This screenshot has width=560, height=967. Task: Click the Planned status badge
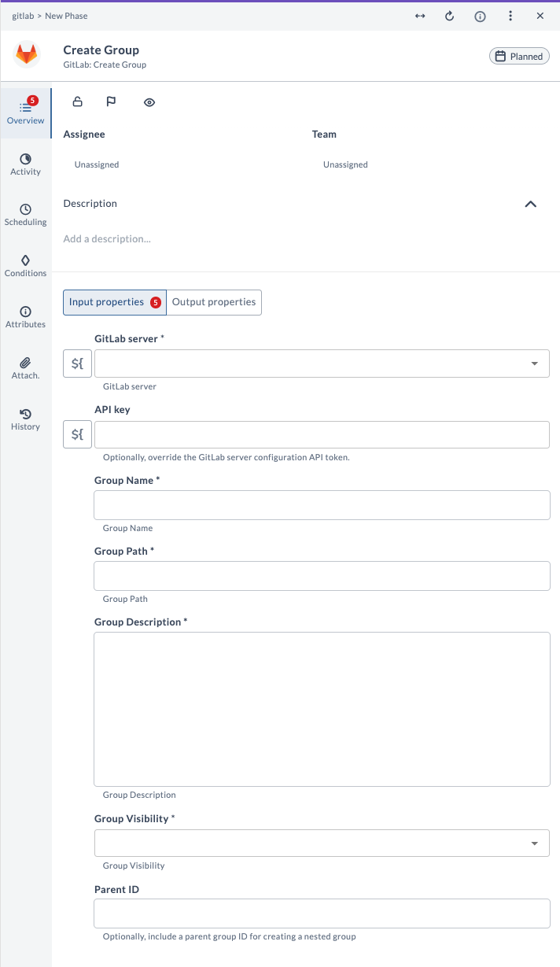click(x=519, y=56)
